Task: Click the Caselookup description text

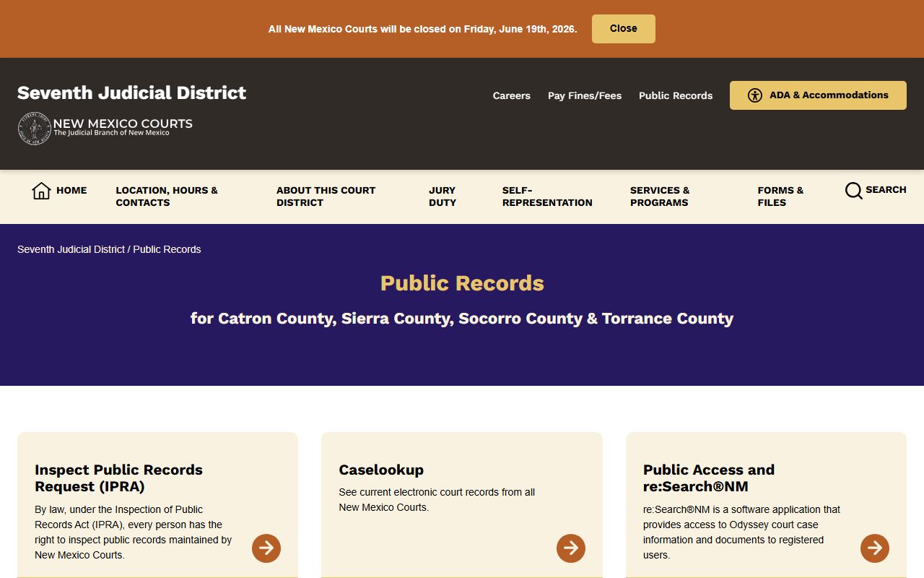Action: point(437,500)
